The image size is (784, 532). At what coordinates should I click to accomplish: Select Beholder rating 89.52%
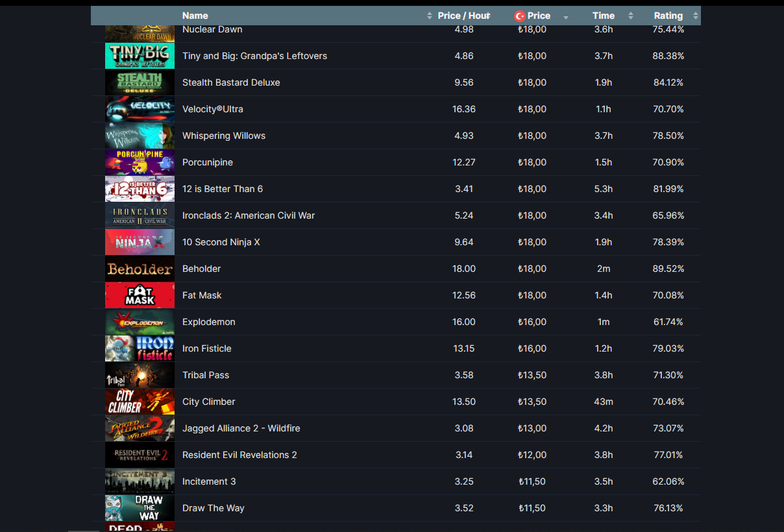click(668, 269)
